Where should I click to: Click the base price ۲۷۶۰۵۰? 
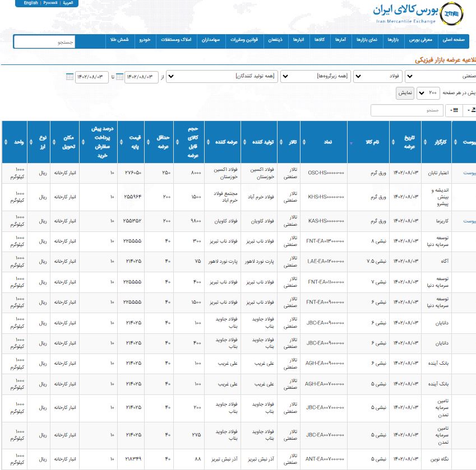[133, 173]
